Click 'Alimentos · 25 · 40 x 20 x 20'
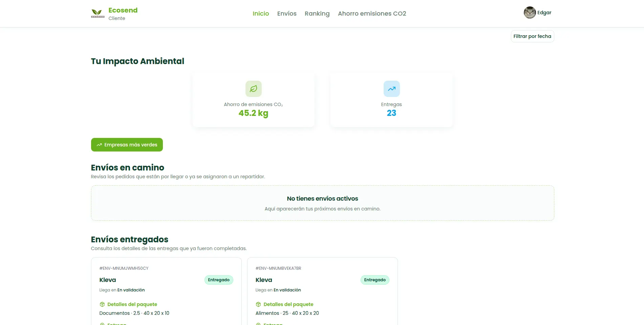 (287, 313)
